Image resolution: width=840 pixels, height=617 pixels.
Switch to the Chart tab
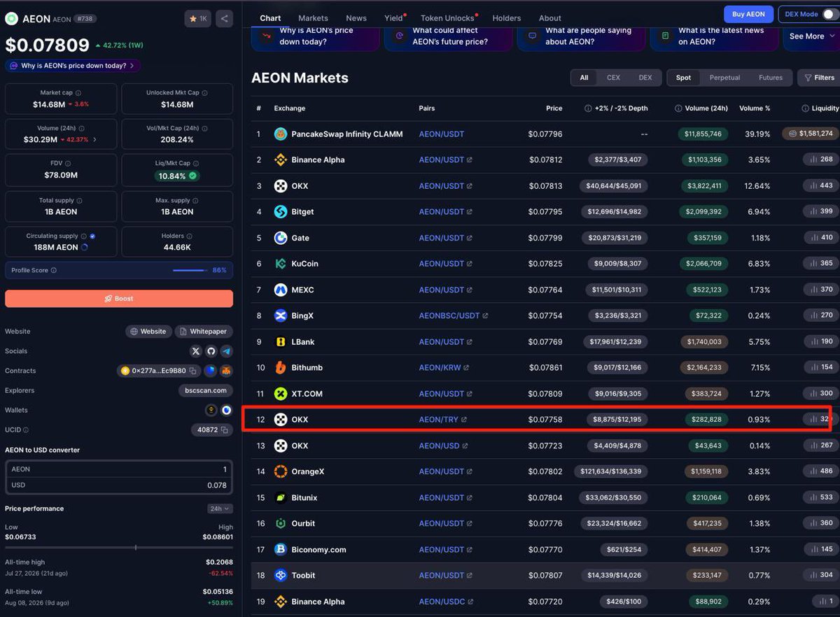pos(270,18)
